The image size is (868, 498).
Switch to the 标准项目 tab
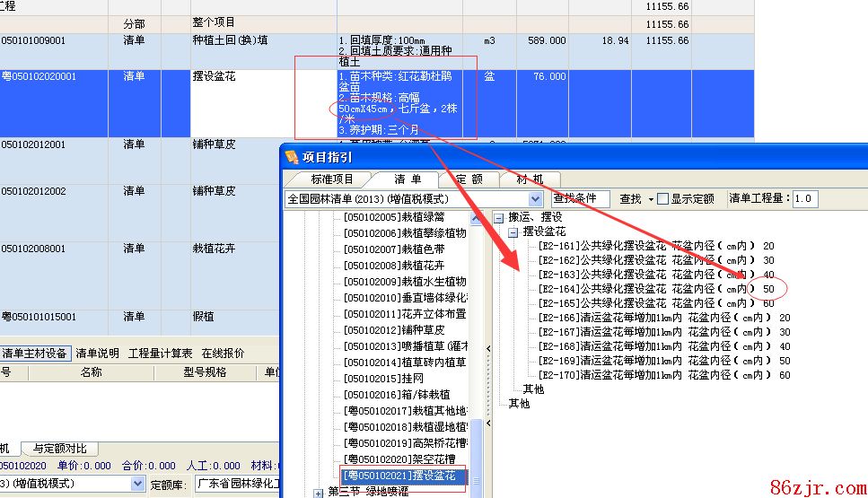332,179
